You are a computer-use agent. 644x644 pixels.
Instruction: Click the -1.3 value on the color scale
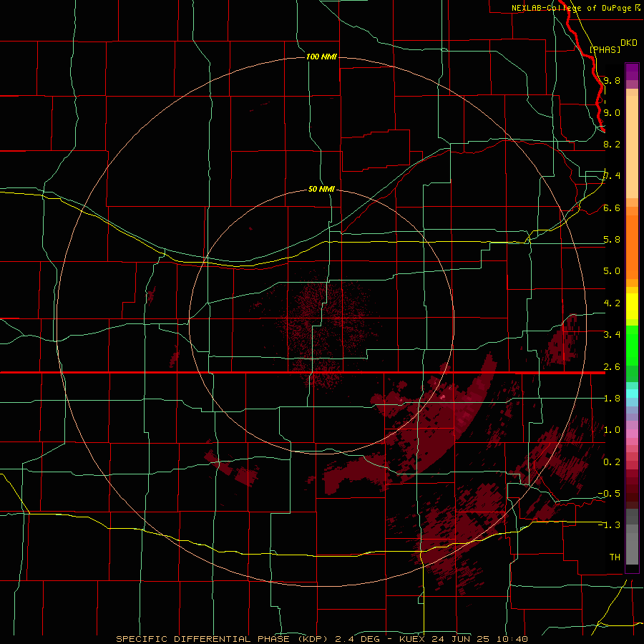(609, 525)
